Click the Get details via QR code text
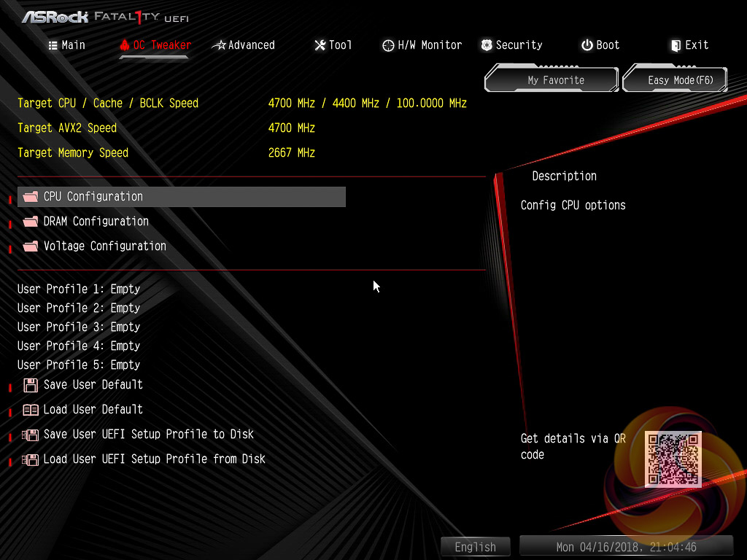Image resolution: width=747 pixels, height=560 pixels. click(x=573, y=447)
